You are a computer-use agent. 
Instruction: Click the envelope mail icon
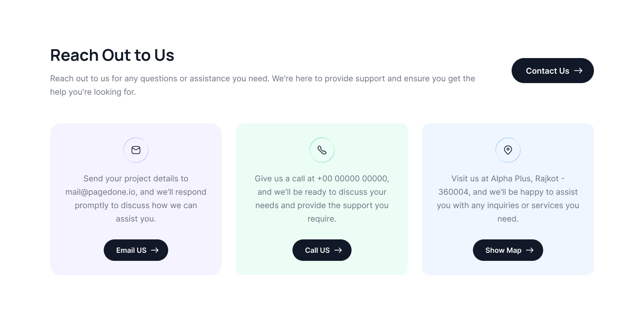coord(136,150)
